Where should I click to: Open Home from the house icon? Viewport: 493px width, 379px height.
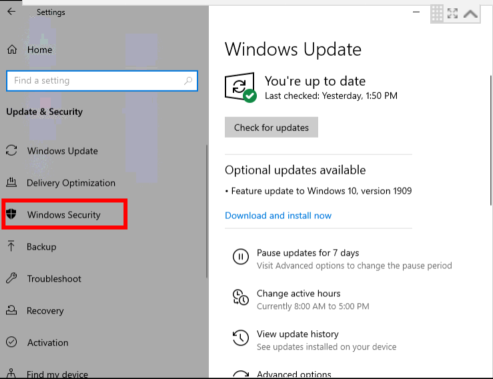pos(12,50)
